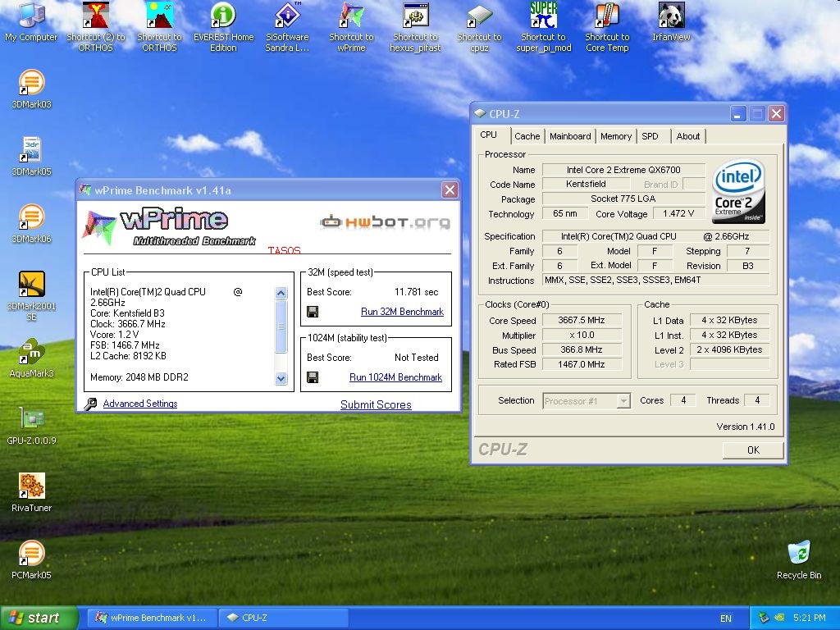Screen dimensions: 840x630
Task: Click the Name field Intel Core 2 Extreme QX6700
Action: coord(623,170)
